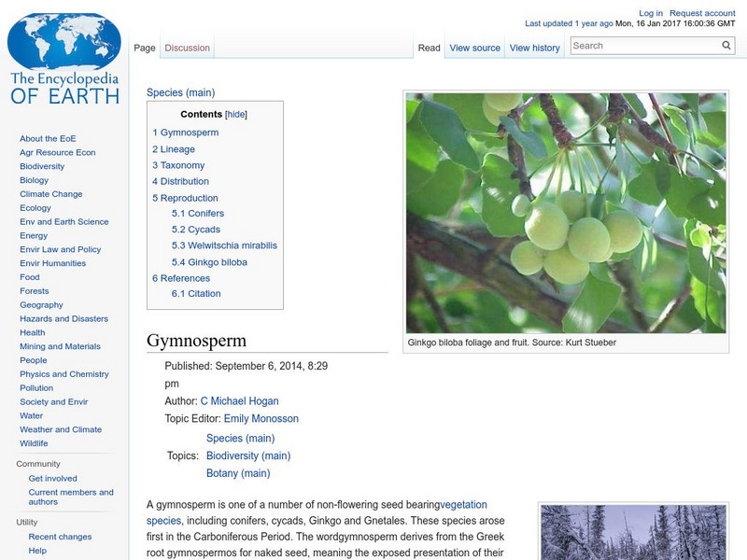Open Envir Law and Policy link

(60, 249)
